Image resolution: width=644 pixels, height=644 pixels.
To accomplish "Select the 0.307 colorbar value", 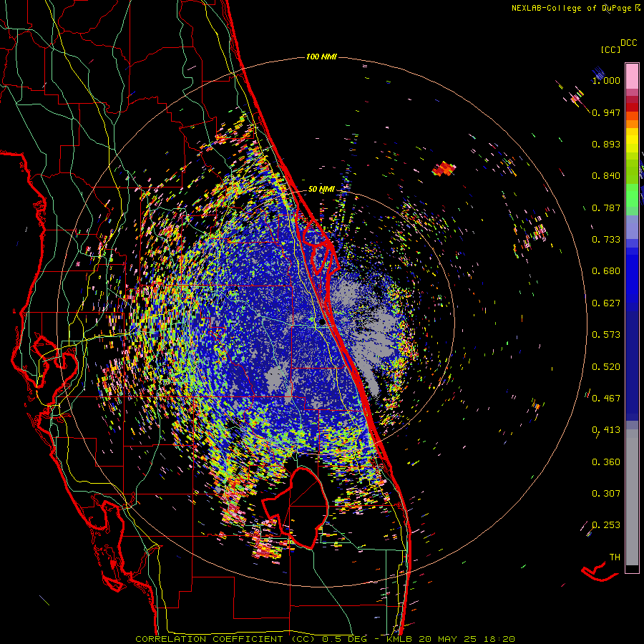I will 606,494.
